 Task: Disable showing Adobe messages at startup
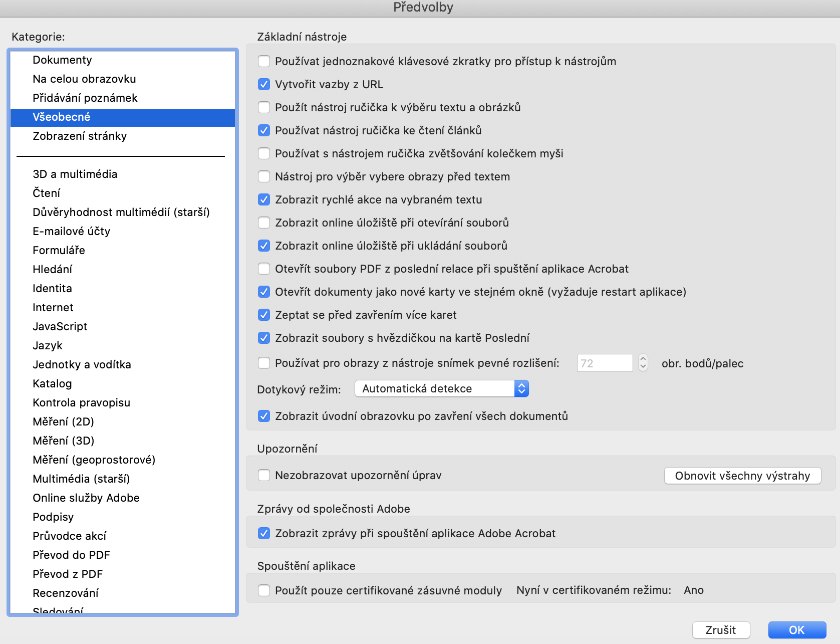[264, 533]
